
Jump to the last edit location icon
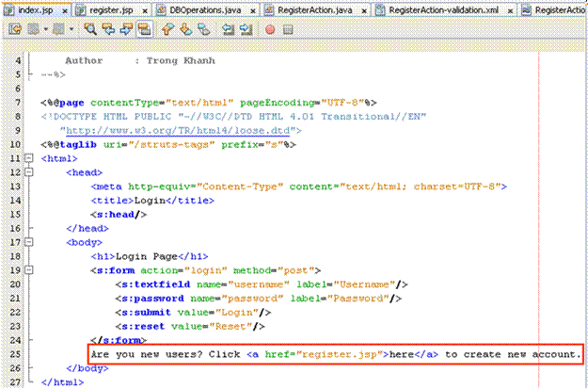15,29
